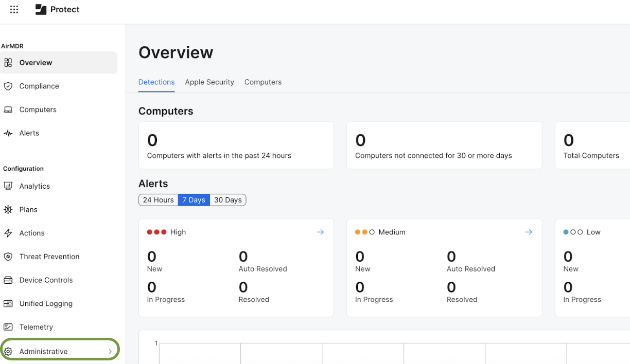Open High alerts via arrow icon
The height and width of the screenshot is (364, 630).
click(x=320, y=232)
